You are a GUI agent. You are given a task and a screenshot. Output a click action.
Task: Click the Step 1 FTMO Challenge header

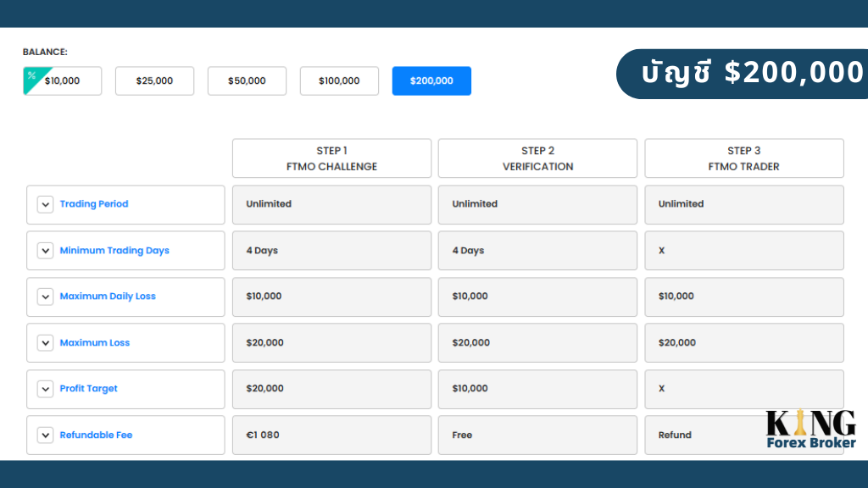[331, 158]
